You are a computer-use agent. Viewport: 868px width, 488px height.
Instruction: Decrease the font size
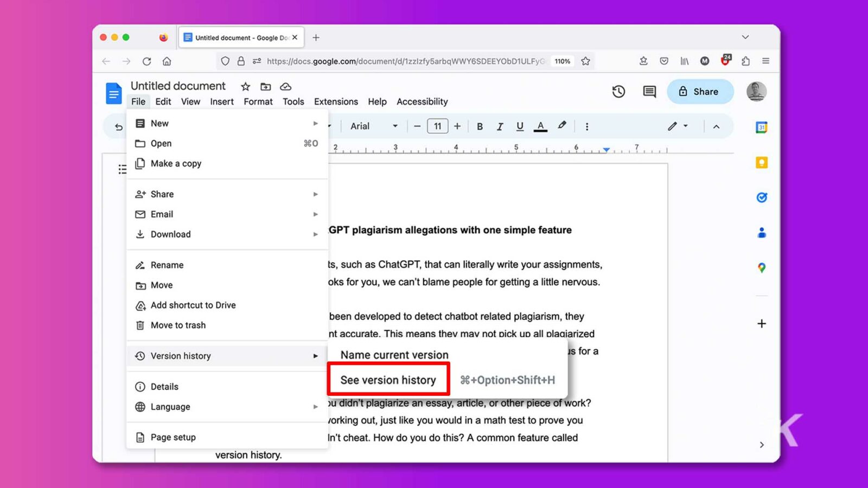point(417,126)
